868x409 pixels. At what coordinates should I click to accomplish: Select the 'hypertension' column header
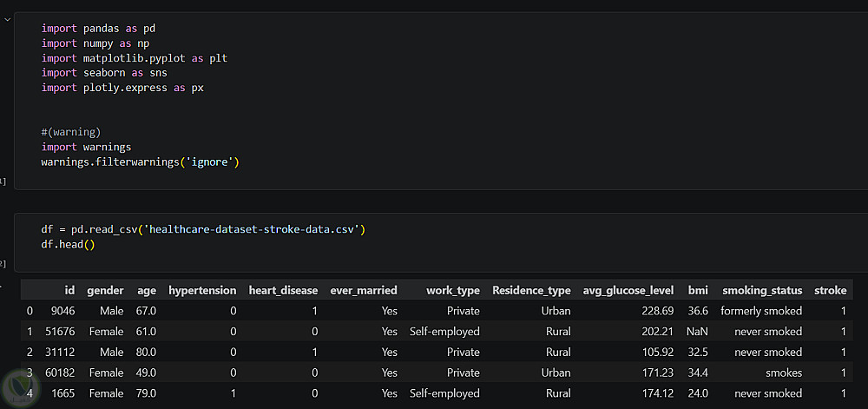(202, 290)
